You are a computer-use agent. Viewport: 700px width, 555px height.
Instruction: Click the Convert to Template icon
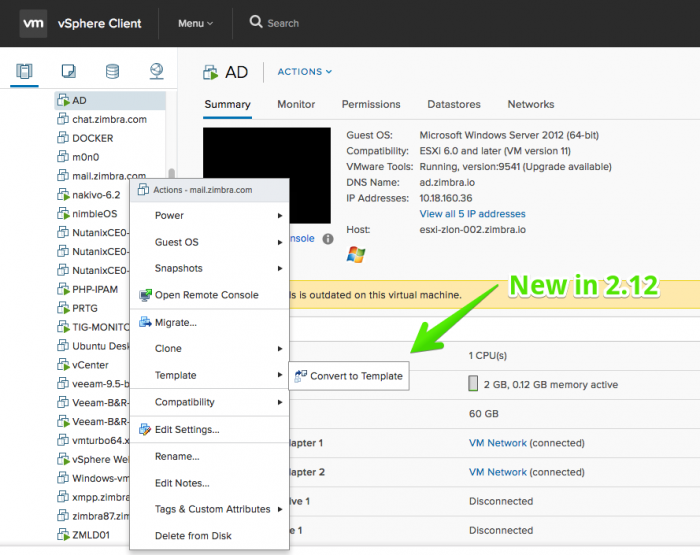coord(300,376)
